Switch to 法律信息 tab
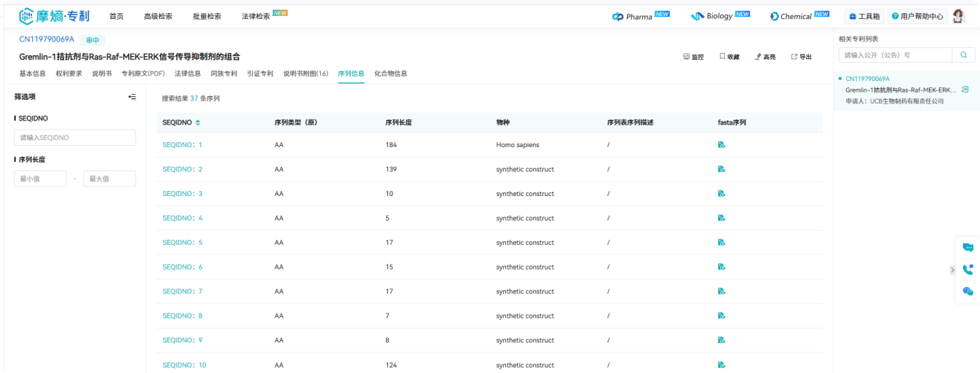Image resolution: width=980 pixels, height=373 pixels. pos(188,74)
